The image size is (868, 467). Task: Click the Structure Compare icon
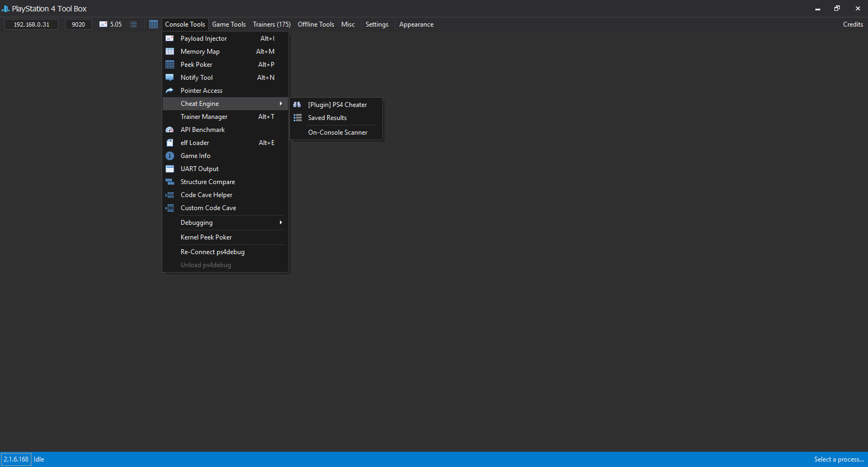coord(170,182)
